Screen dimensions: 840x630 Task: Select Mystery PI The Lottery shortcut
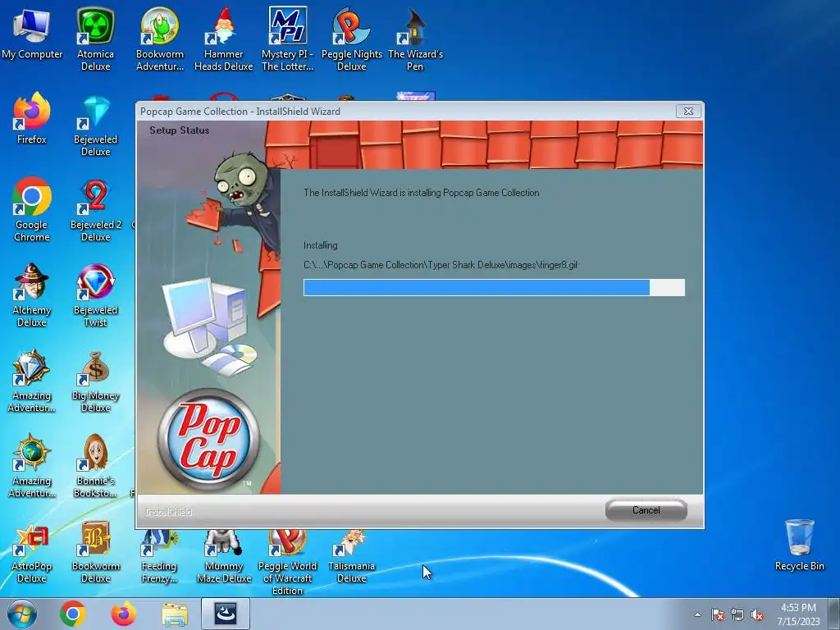(288, 39)
